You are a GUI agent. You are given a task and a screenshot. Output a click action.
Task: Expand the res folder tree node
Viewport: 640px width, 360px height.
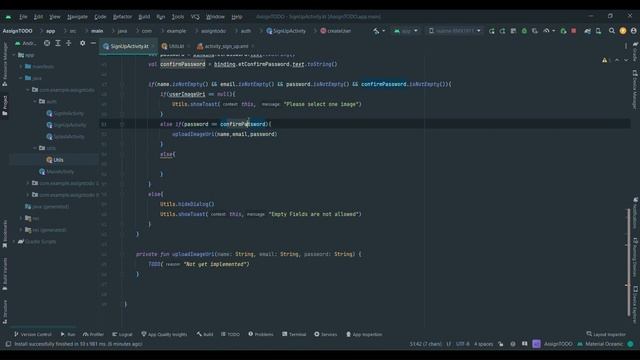point(21,218)
